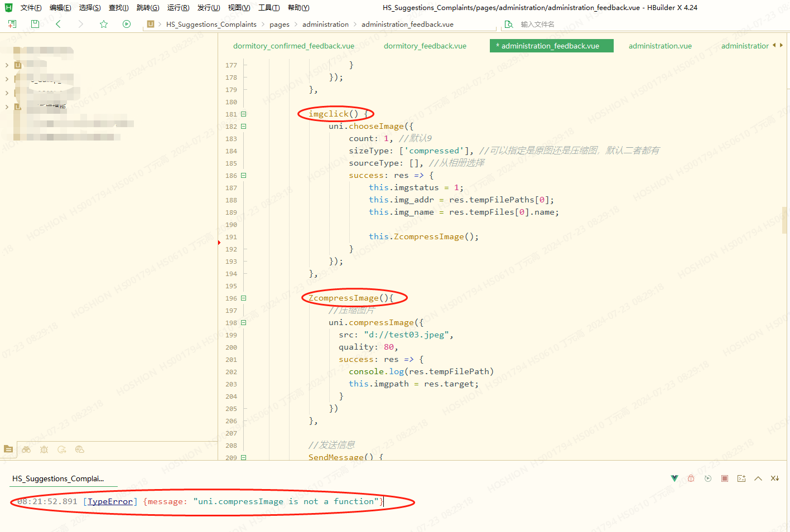
Task: Click pages in the breadcrumb
Action: 280,24
